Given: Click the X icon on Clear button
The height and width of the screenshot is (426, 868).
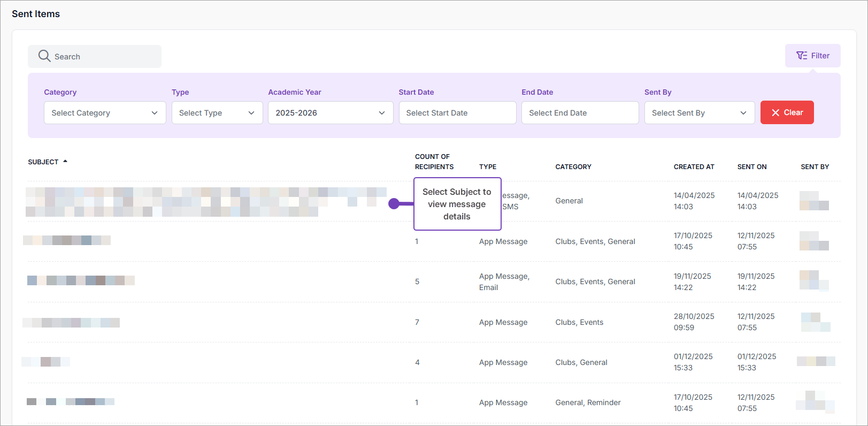Looking at the screenshot, I should (775, 113).
